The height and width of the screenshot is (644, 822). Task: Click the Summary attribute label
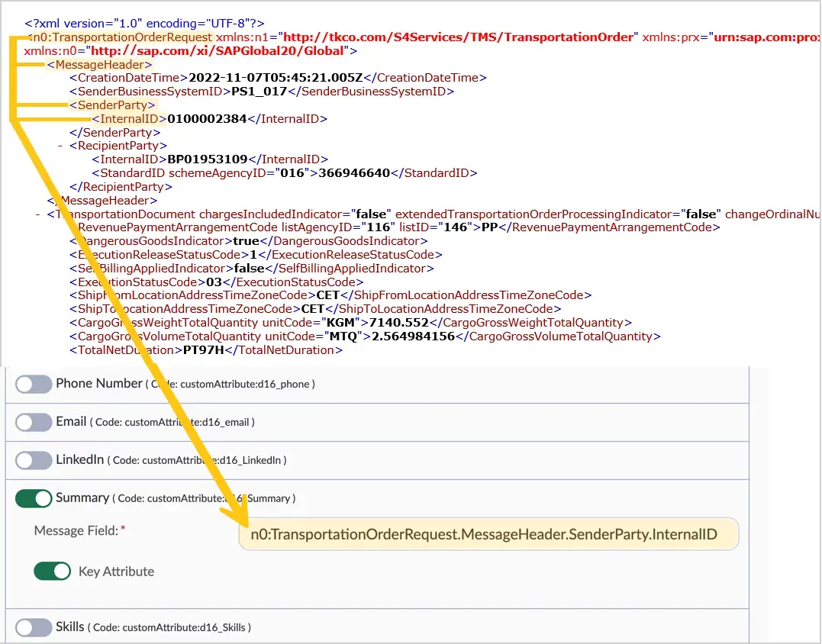pyautogui.click(x=82, y=497)
